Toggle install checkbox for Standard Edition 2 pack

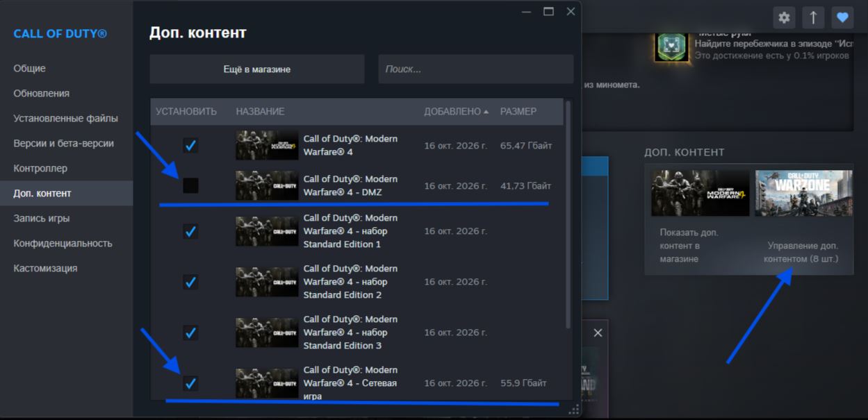[x=190, y=282]
